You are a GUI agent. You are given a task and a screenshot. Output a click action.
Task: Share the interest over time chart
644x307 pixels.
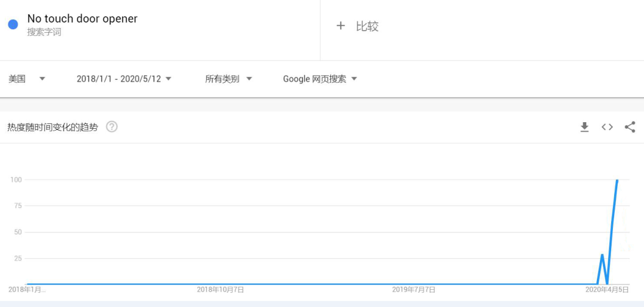630,127
